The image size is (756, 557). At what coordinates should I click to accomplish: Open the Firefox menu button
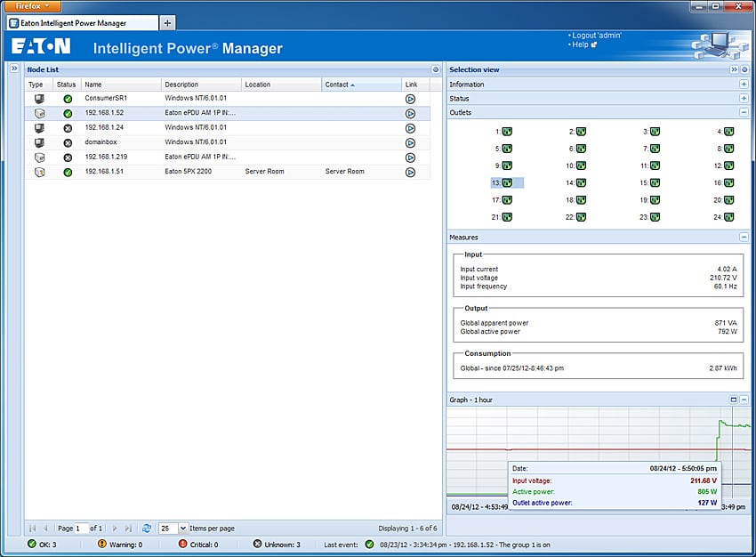33,6
